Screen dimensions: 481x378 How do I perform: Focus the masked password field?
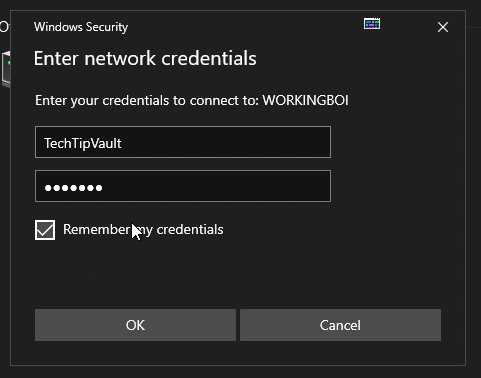(x=183, y=186)
